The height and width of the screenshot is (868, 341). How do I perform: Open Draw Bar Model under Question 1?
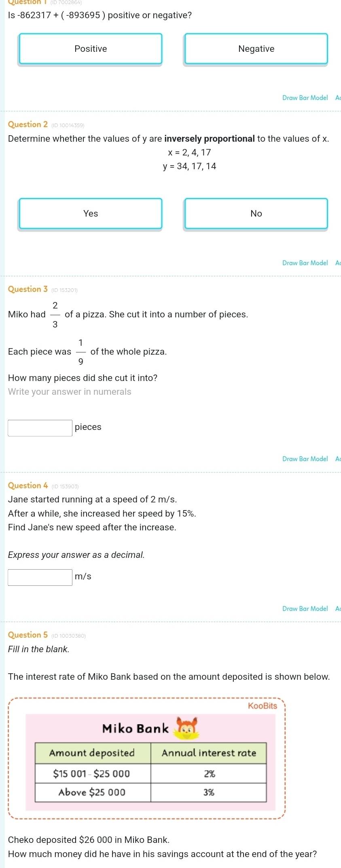point(305,98)
